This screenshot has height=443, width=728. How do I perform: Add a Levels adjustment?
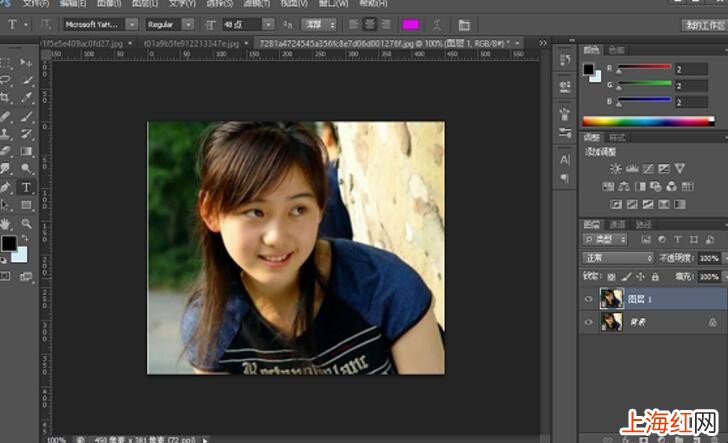(632, 169)
